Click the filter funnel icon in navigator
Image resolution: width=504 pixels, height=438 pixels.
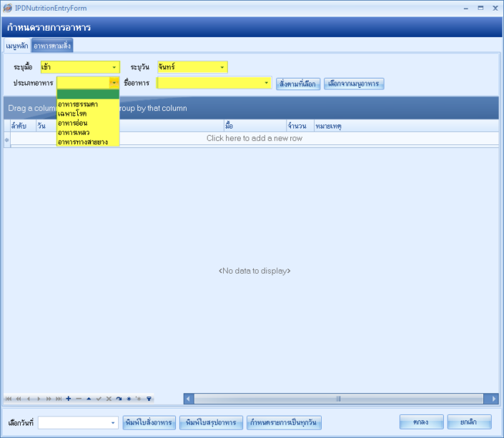click(149, 399)
